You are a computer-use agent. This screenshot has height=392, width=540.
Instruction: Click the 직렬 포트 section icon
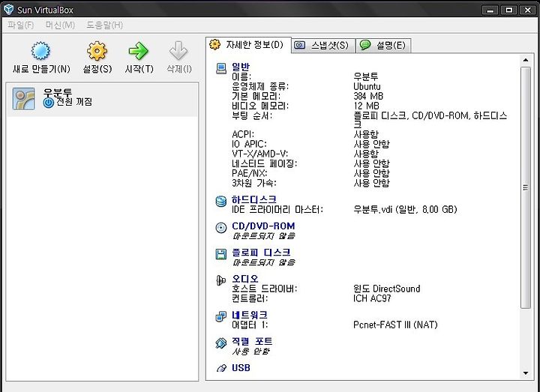(x=221, y=343)
